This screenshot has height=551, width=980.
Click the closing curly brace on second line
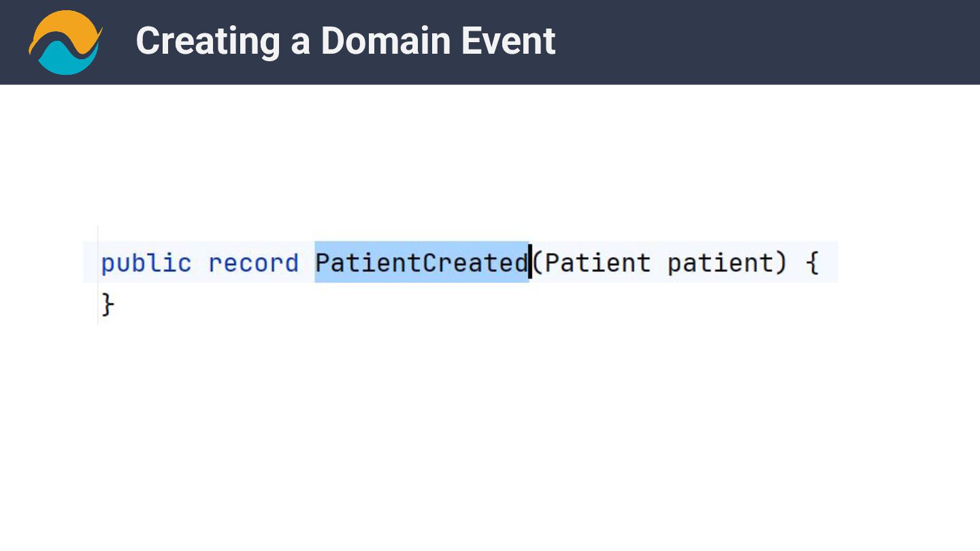pyautogui.click(x=108, y=304)
